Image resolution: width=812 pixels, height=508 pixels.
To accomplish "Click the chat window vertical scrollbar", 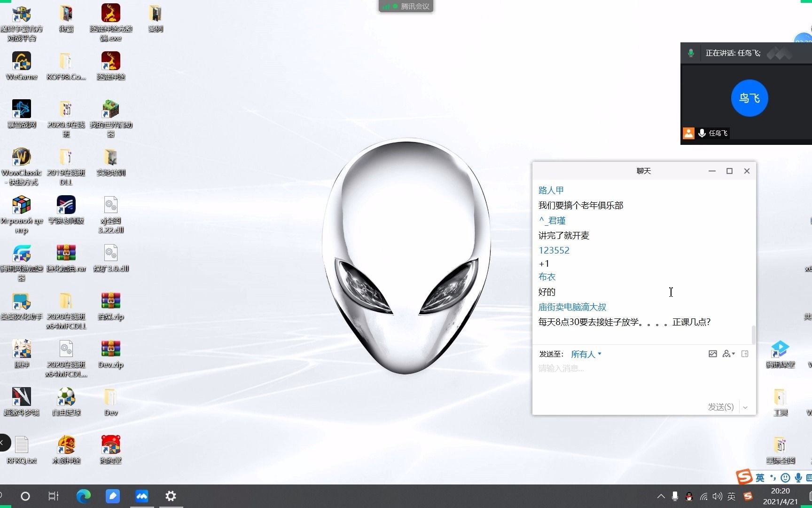I will point(753,334).
